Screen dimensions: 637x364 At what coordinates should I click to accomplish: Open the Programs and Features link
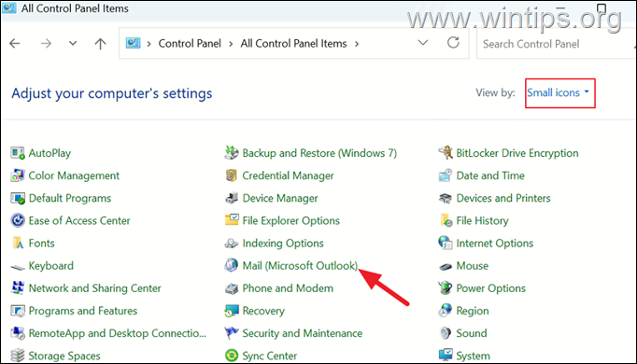tap(83, 311)
